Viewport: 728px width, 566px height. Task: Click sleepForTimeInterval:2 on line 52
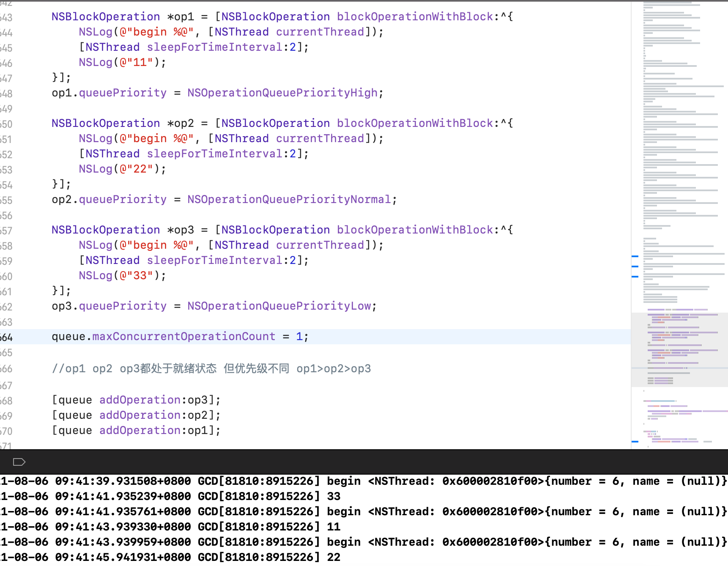tap(222, 154)
